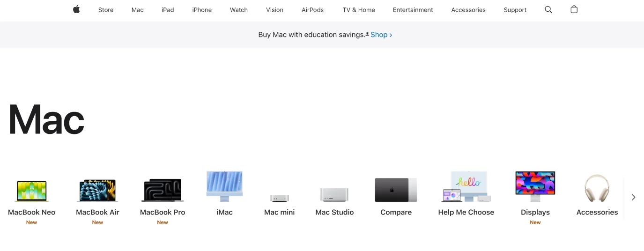Viewport: 644px width, 251px height.
Task: Open the Store menu
Action: (x=106, y=10)
